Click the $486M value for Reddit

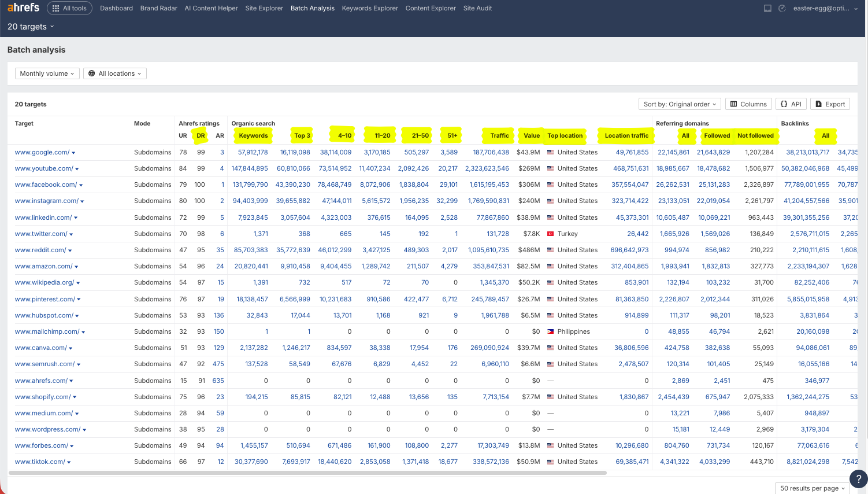point(529,250)
